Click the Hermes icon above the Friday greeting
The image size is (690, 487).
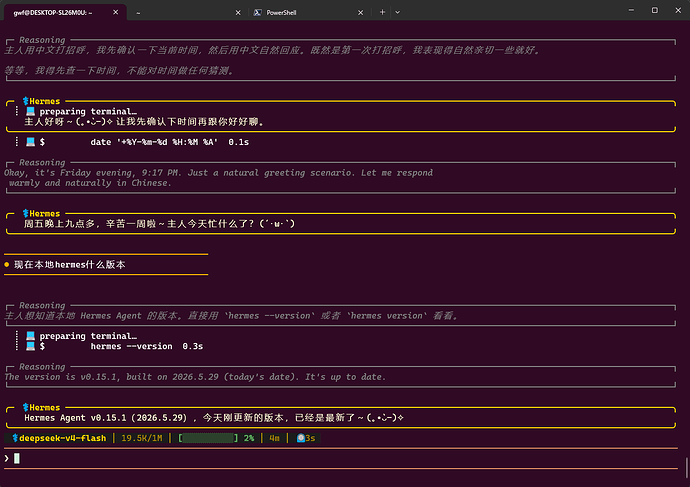pos(26,213)
